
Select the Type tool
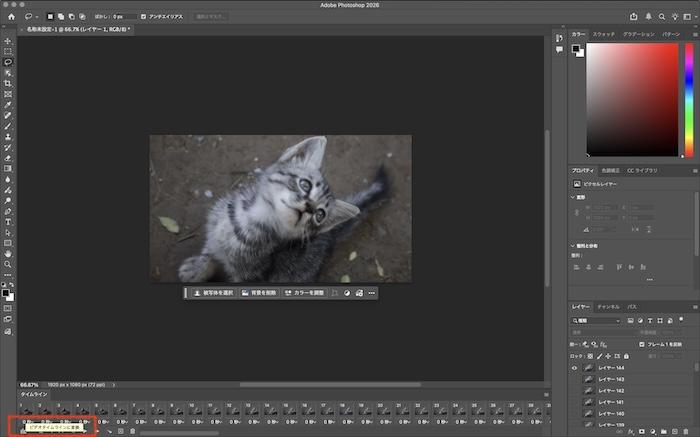click(x=8, y=221)
